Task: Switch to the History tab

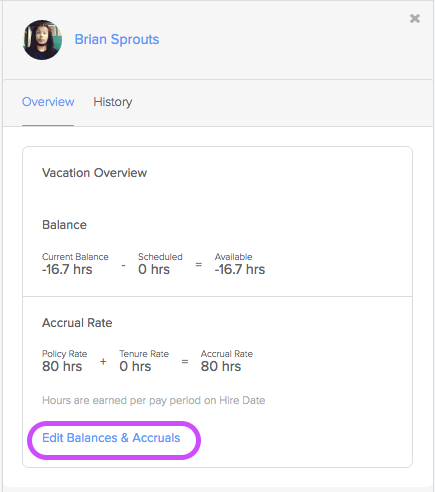Action: click(x=113, y=102)
